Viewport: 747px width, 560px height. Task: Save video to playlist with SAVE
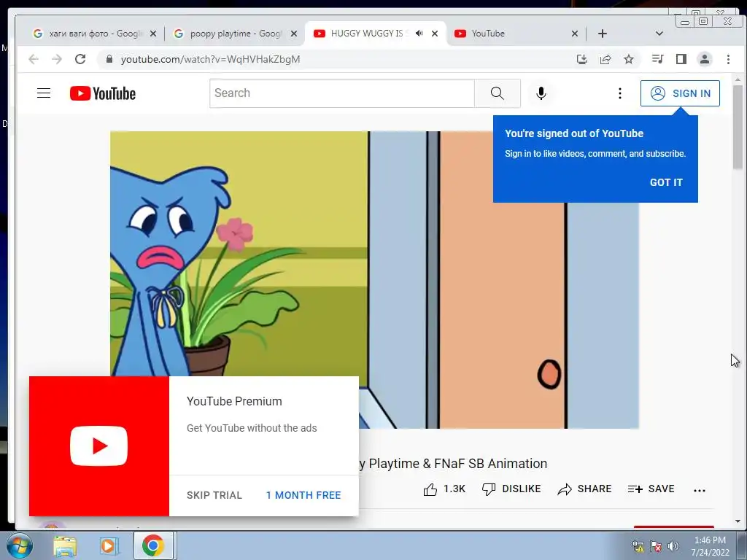click(651, 489)
